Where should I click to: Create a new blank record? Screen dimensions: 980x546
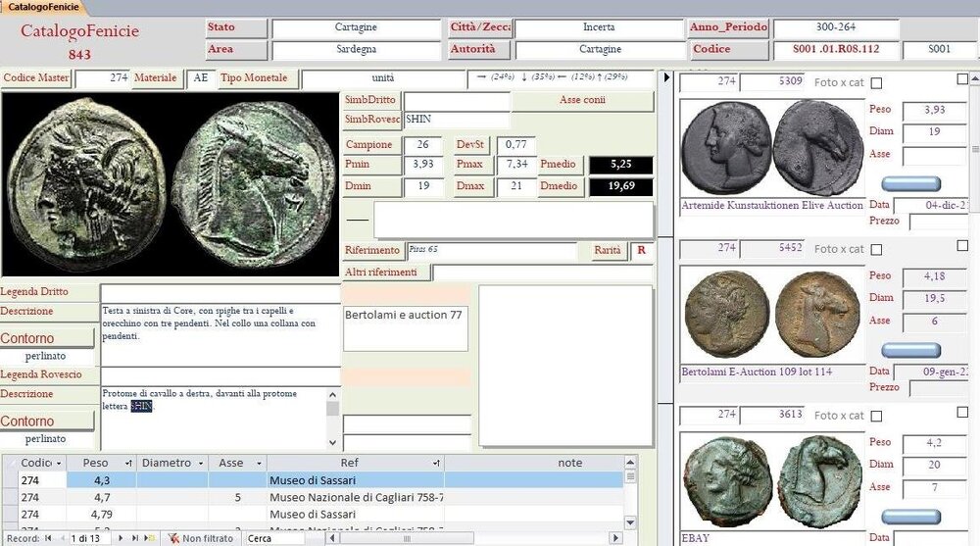tap(149, 538)
